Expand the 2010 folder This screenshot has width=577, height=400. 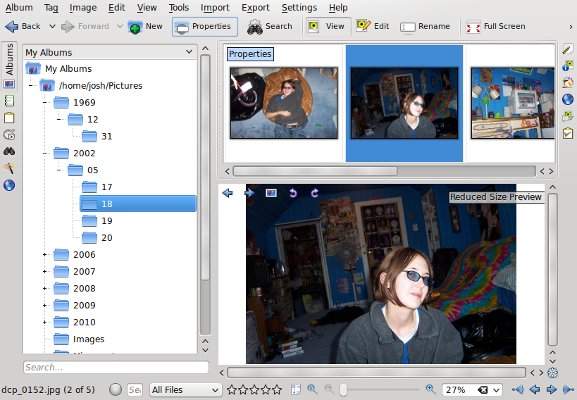pyautogui.click(x=45, y=322)
